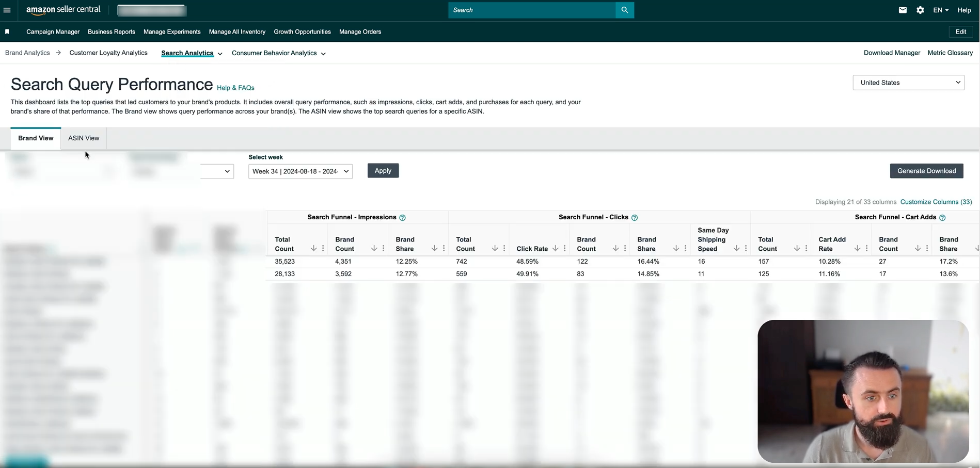Sort by Click Rate arrow
This screenshot has height=468, width=980.
(x=555, y=249)
